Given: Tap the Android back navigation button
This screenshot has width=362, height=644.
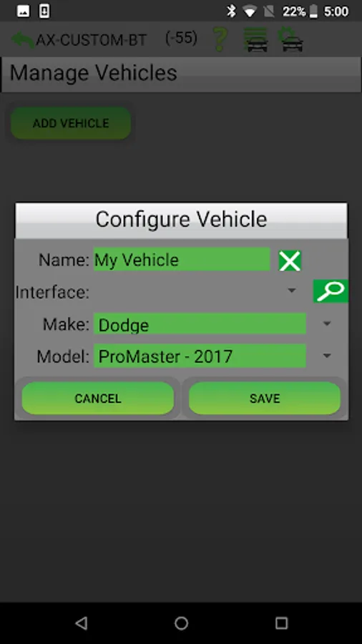Looking at the screenshot, I should pyautogui.click(x=82, y=623).
